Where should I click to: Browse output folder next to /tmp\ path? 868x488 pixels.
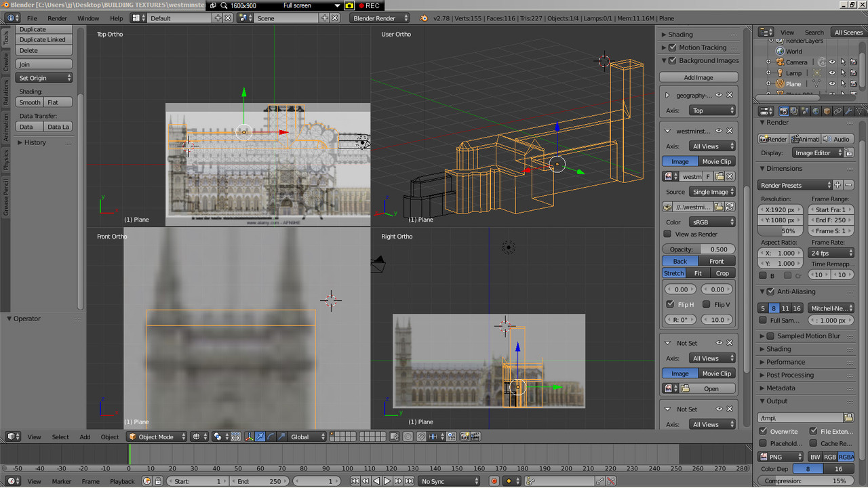(x=848, y=418)
